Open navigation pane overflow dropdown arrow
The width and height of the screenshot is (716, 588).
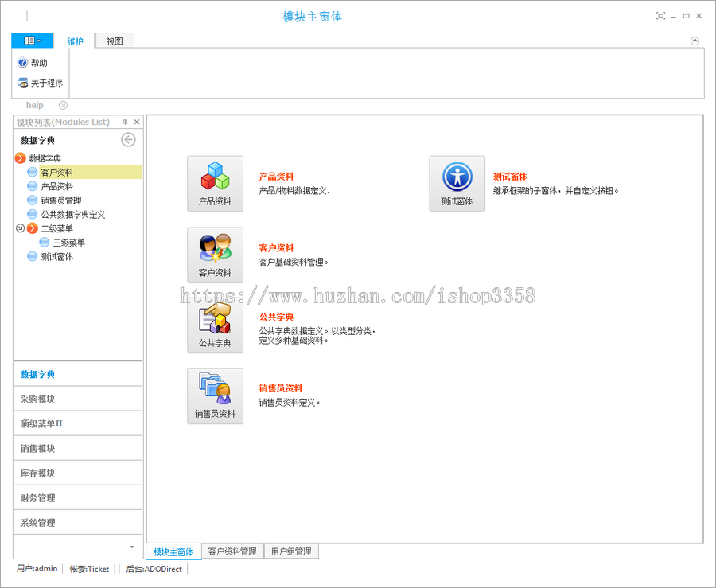[x=132, y=547]
